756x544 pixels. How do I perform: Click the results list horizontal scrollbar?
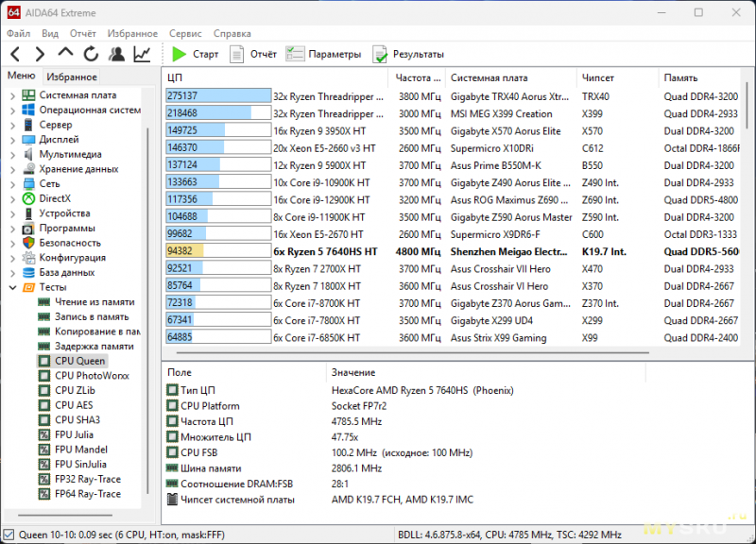pyautogui.click(x=412, y=352)
